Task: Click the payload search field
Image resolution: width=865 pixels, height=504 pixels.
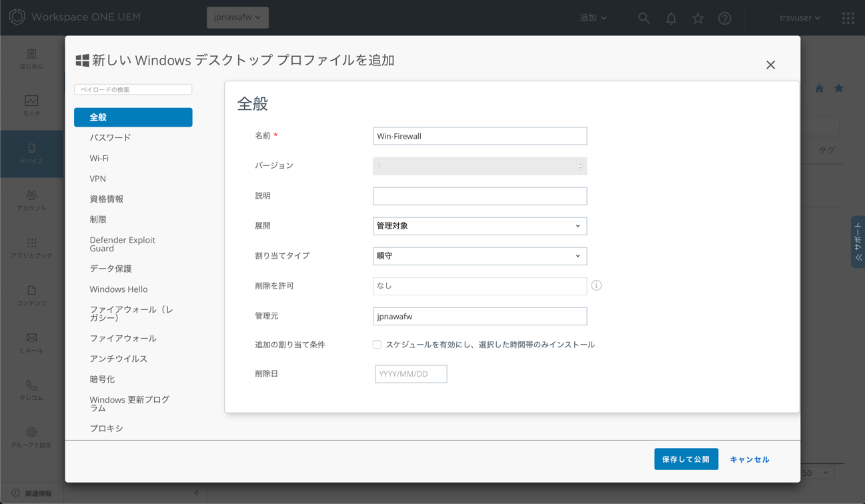Action: coord(133,89)
